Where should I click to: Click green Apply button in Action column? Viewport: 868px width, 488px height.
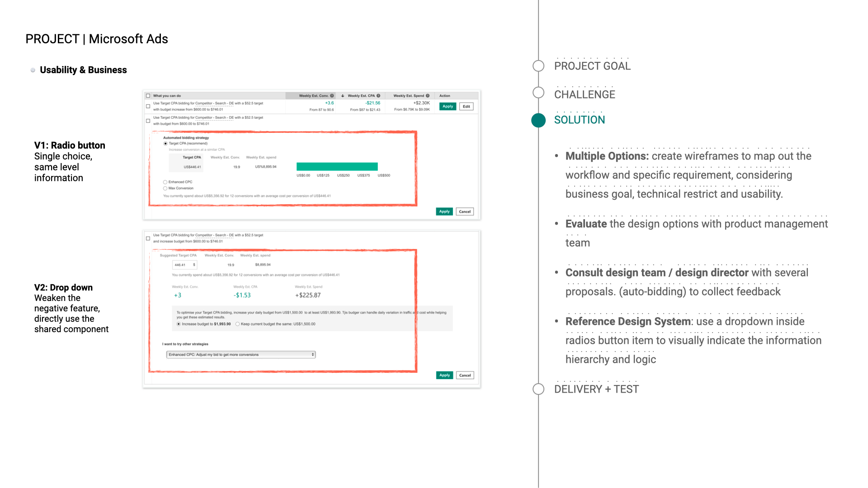click(448, 107)
